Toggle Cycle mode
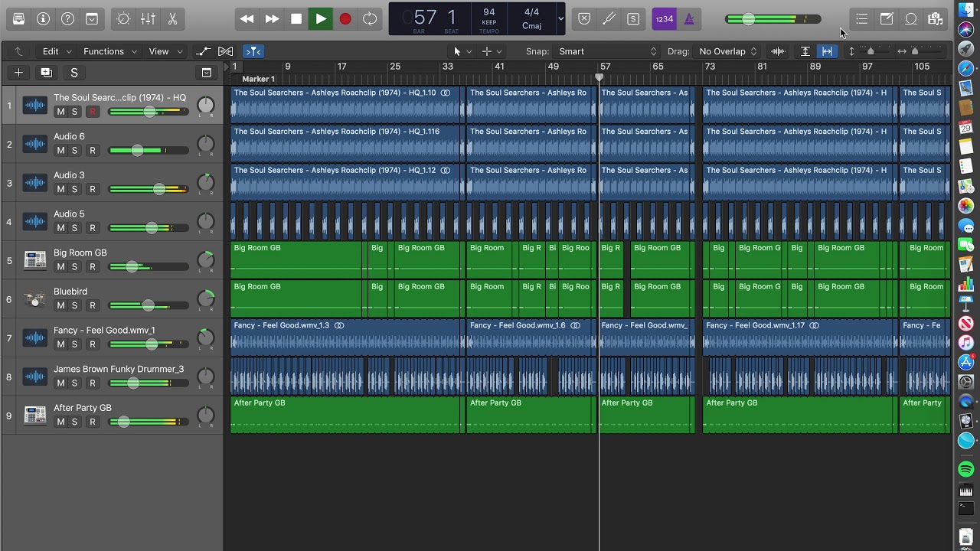The width and height of the screenshot is (980, 551). tap(370, 19)
